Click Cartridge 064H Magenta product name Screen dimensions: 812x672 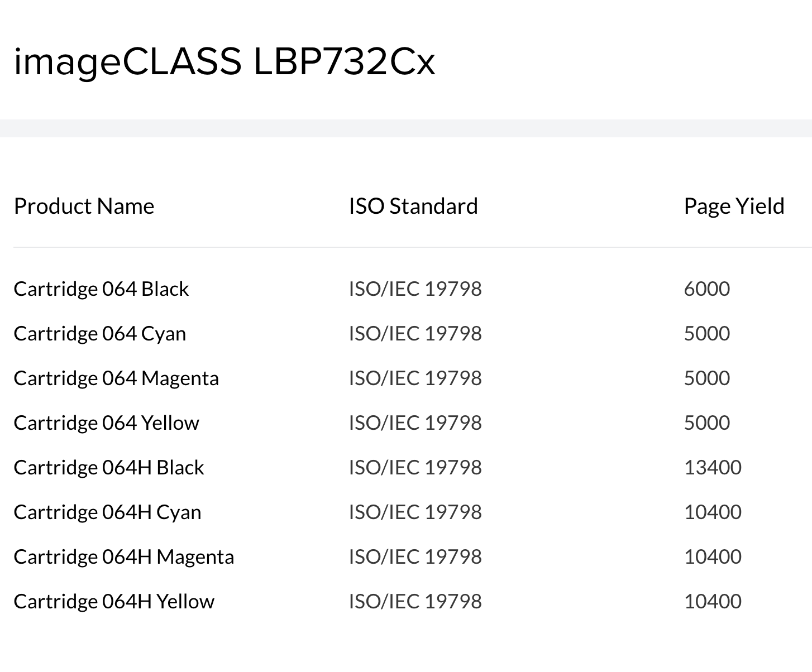pos(124,556)
